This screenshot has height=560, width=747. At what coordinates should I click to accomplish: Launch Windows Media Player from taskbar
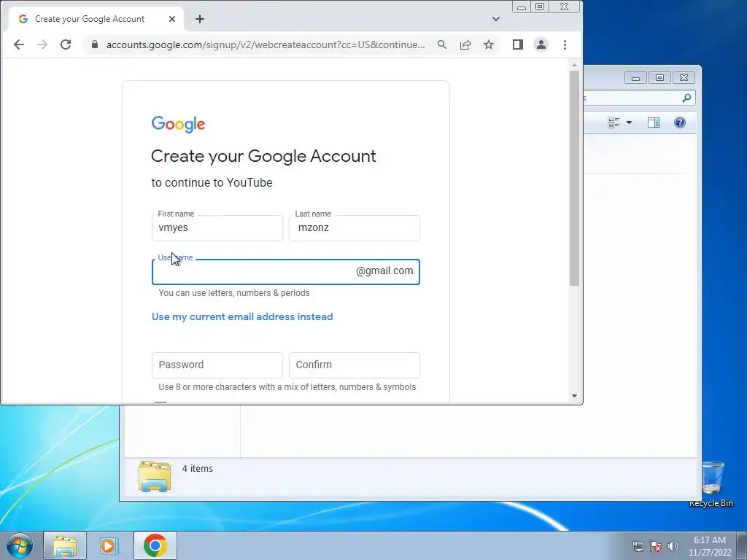pos(109,545)
